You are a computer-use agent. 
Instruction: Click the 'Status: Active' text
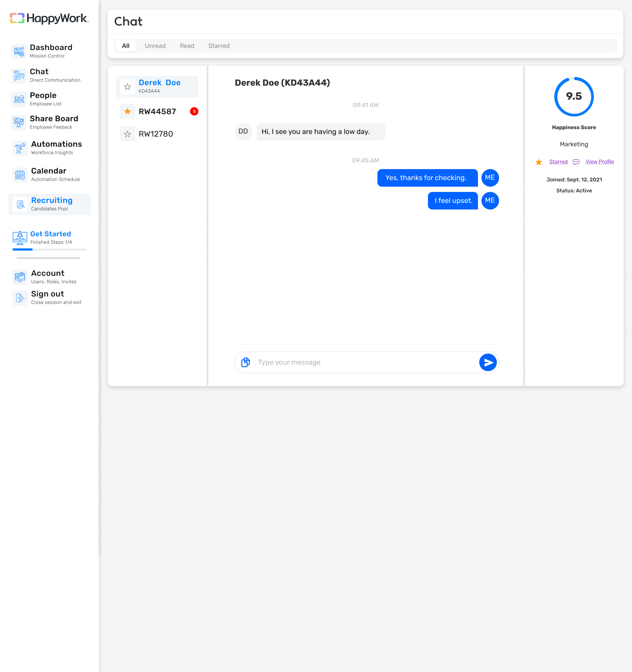[574, 191]
